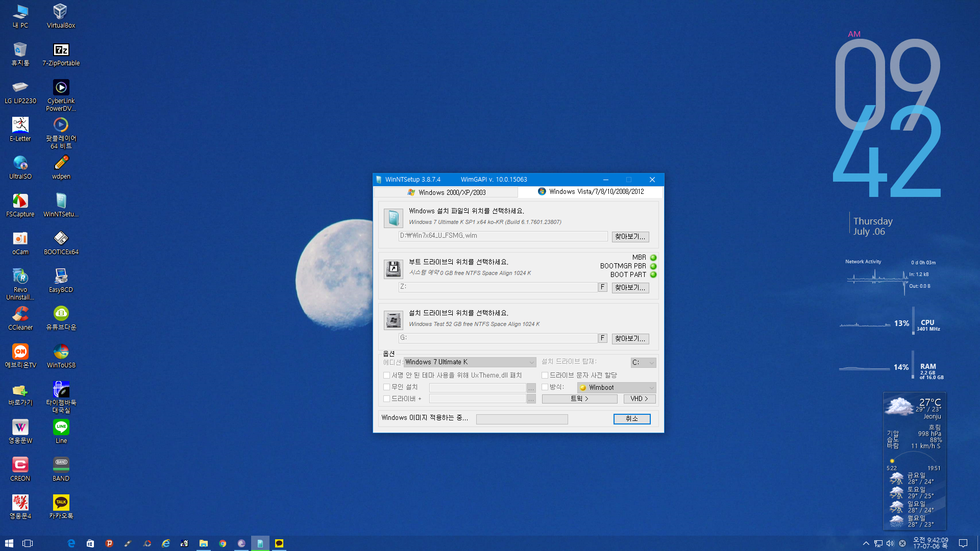Select the BAND desktop icon
Viewport: 980px width, 551px height.
[61, 469]
